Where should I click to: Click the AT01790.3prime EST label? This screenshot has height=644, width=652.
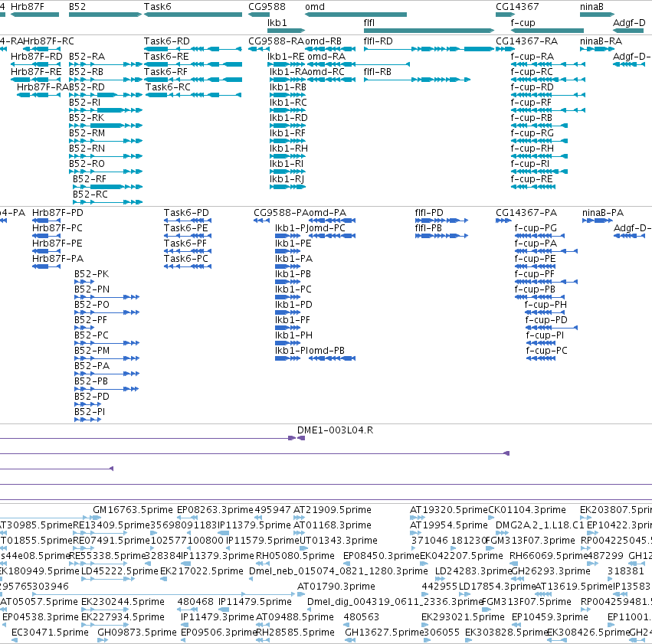click(336, 587)
